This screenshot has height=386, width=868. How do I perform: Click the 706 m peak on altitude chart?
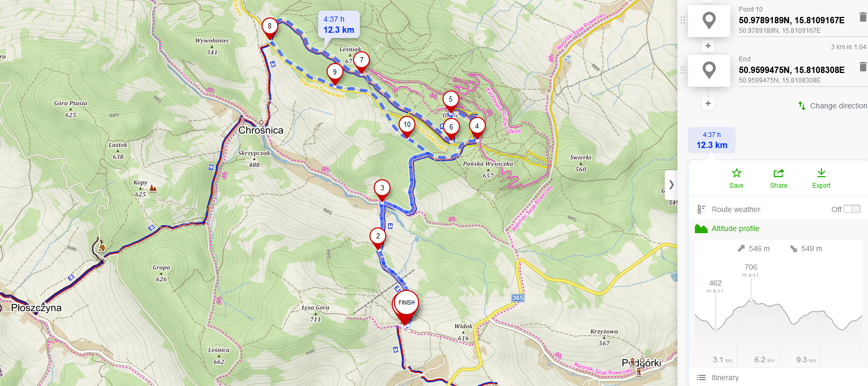click(x=751, y=300)
